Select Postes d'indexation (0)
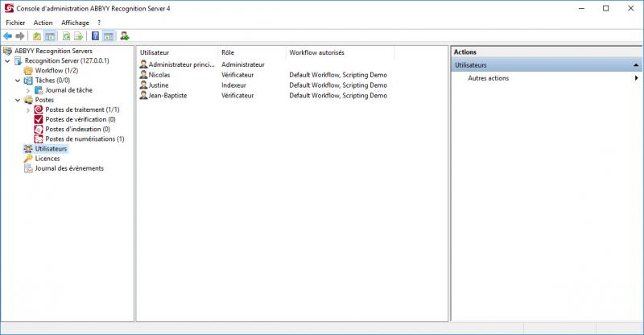 [x=77, y=129]
